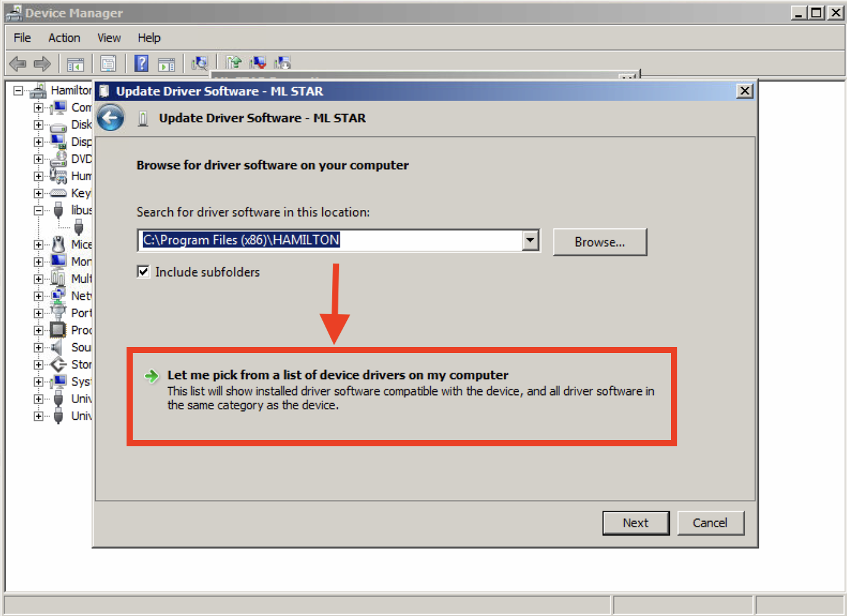Click the Processors chip icon in tree
The image size is (847, 616).
[58, 330]
